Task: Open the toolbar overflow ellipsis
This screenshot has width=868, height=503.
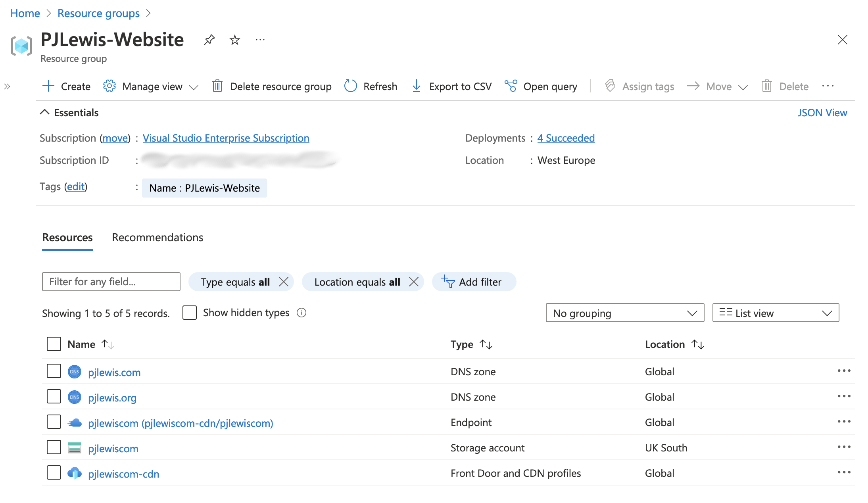Action: 828,86
